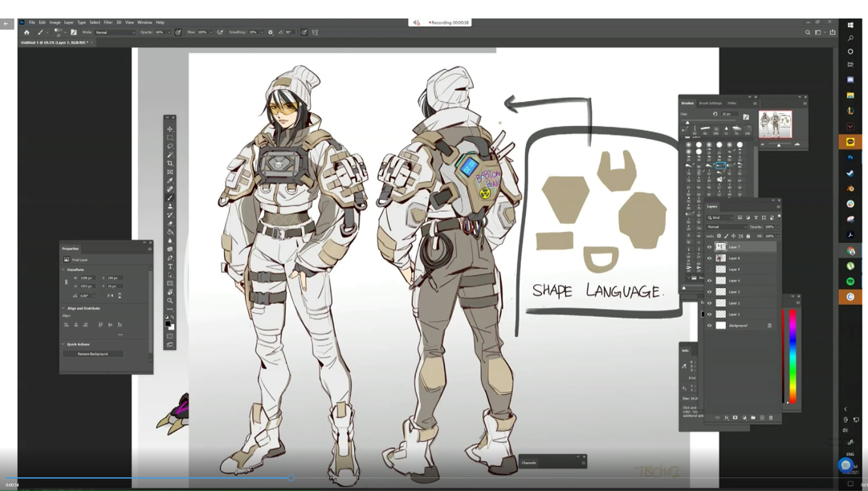The width and height of the screenshot is (868, 491).
Task: Select the Brush tool in toolbox
Action: 170,198
